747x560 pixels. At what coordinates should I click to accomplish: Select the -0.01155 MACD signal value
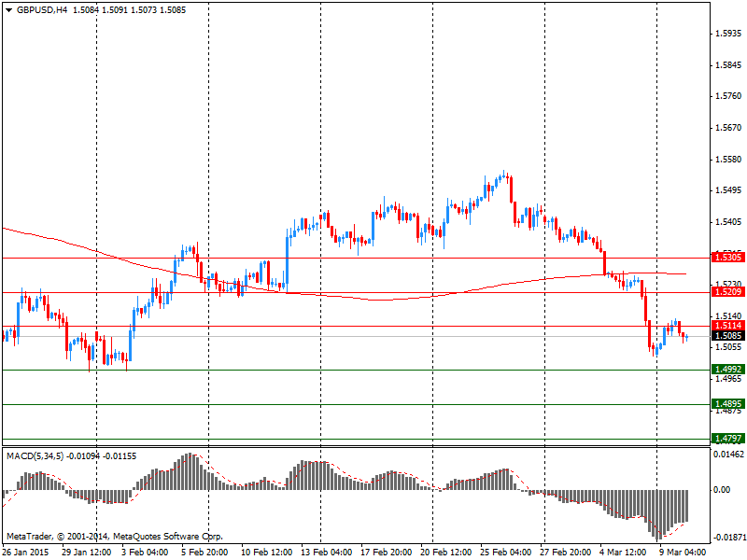(x=120, y=456)
